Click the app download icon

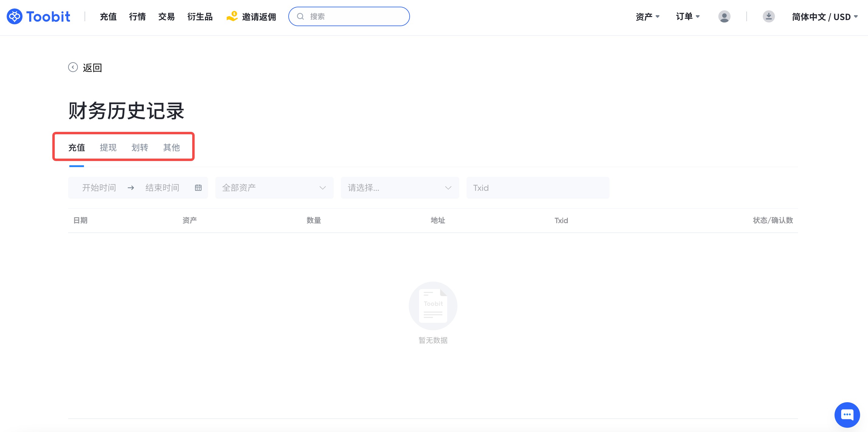[x=769, y=16]
